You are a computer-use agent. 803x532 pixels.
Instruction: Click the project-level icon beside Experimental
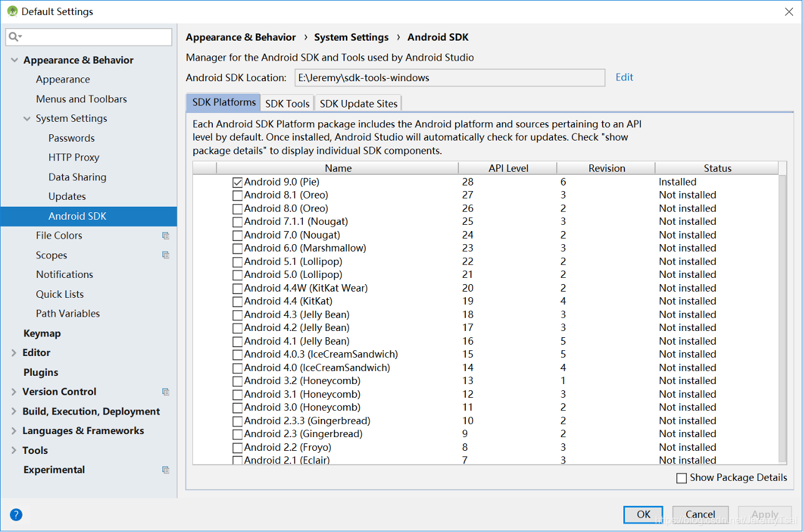tap(165, 470)
